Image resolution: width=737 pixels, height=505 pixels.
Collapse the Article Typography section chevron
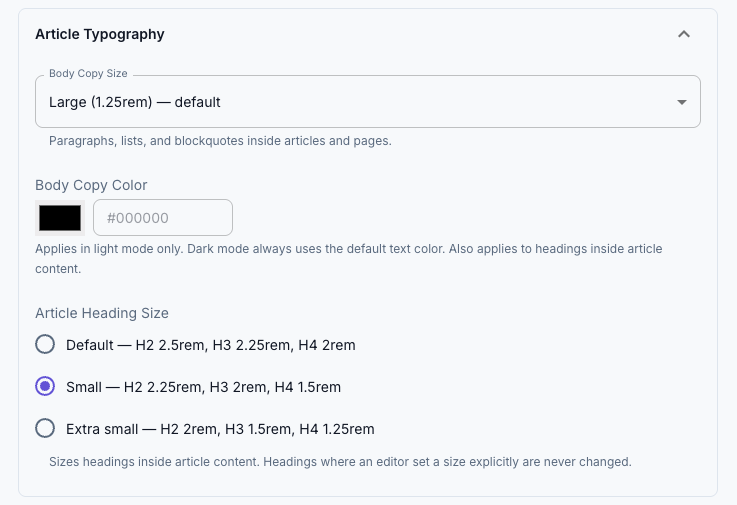[x=684, y=34]
